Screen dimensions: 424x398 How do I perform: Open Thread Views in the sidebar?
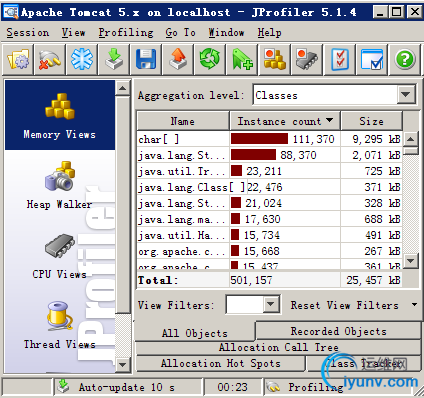(60, 325)
